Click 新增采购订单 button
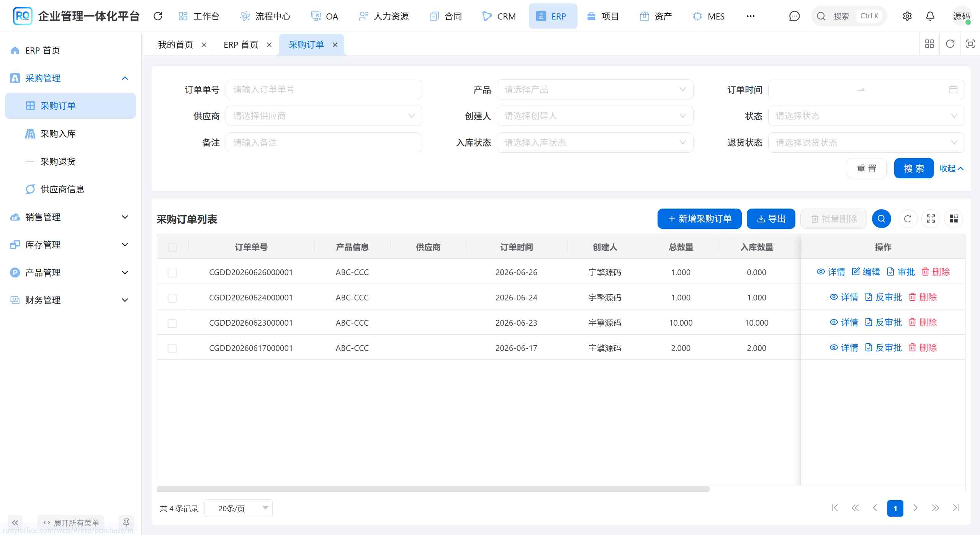980x535 pixels. [x=699, y=219]
